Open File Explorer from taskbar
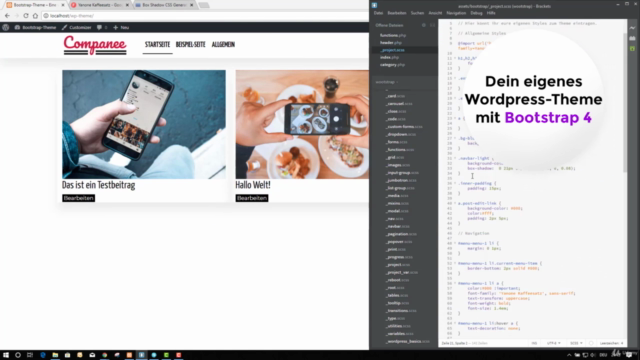640x360 pixels. [55, 355]
